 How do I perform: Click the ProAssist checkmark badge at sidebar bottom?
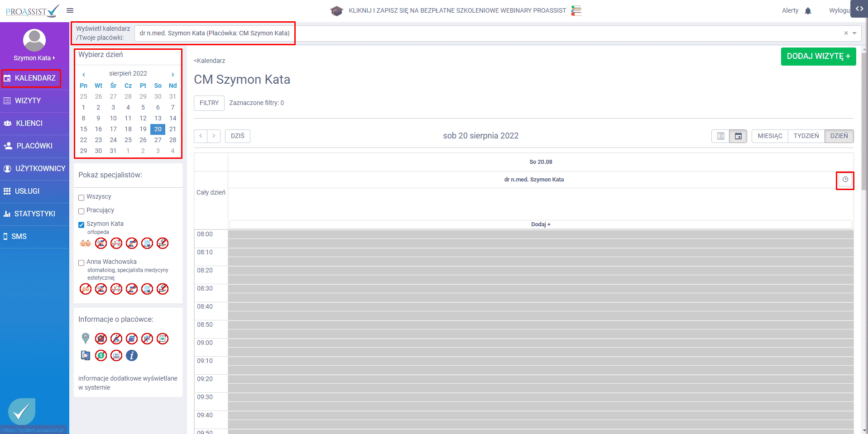22,411
